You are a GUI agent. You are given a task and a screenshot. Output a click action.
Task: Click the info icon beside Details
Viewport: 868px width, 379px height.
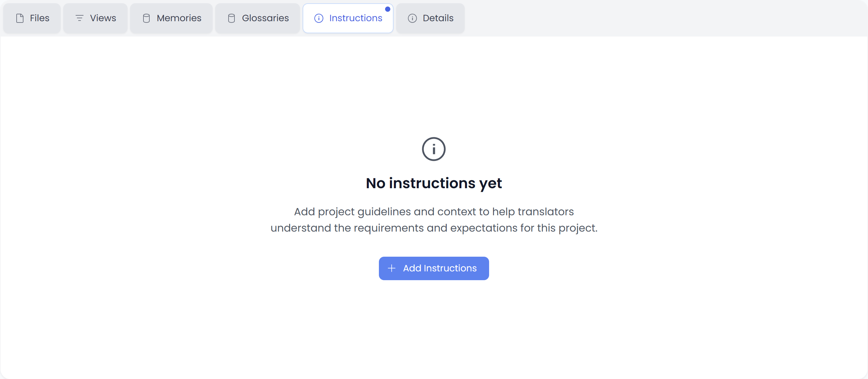(x=412, y=18)
